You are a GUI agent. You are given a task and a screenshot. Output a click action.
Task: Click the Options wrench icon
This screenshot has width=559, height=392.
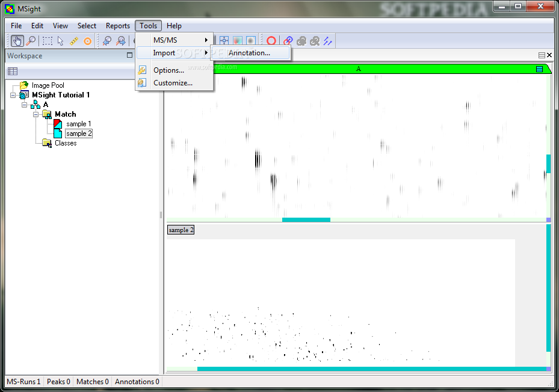(x=142, y=70)
